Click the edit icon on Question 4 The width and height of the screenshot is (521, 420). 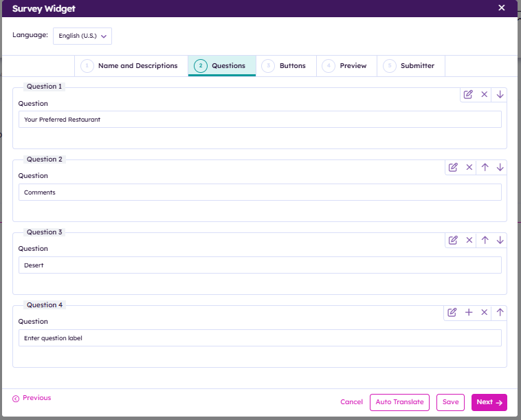pyautogui.click(x=452, y=312)
